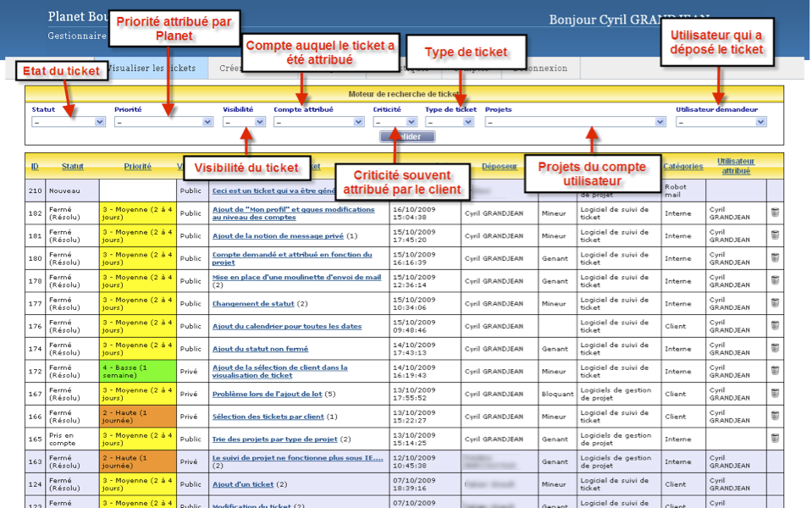Viewport: 812px width, 508px height.
Task: Sort the table by ID column
Action: tap(35, 166)
